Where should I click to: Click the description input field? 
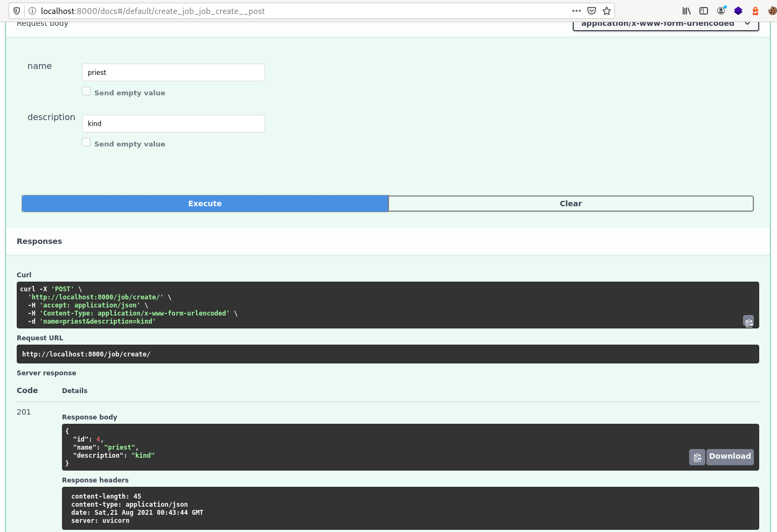click(173, 124)
